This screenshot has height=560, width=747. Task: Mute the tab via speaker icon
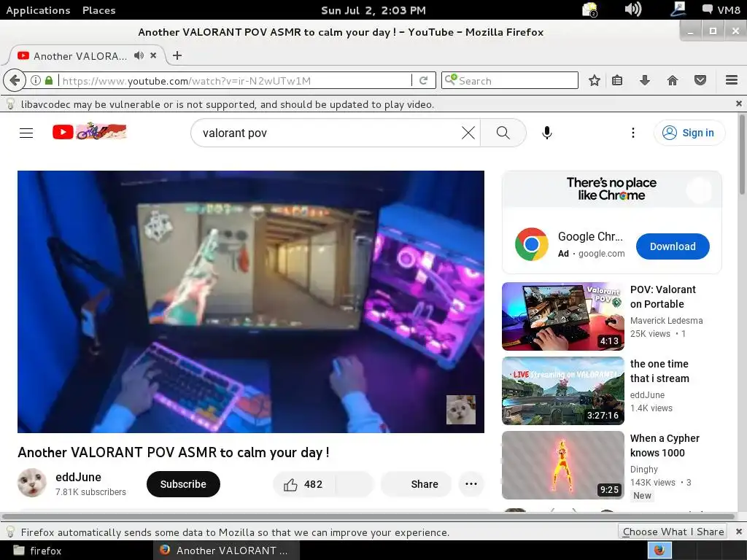(x=139, y=55)
